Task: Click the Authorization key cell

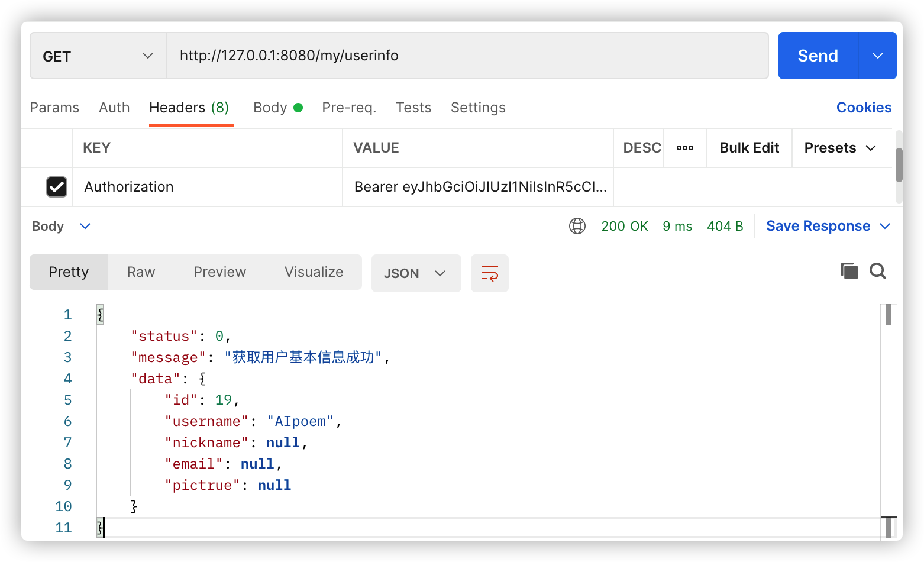Action: click(x=208, y=187)
